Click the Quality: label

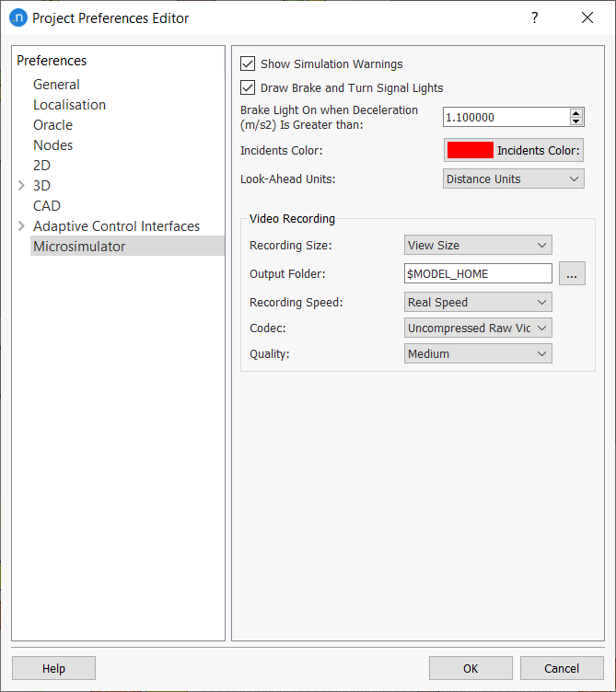(x=270, y=354)
